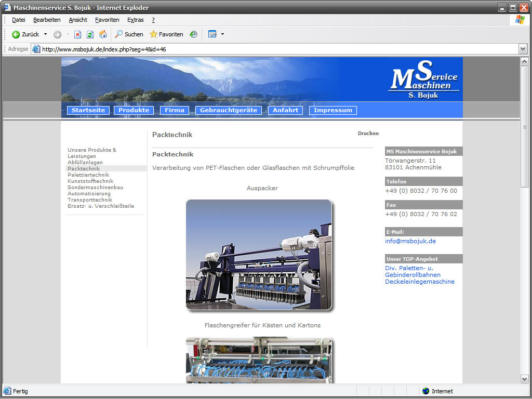Click the vertical scrollbar down arrow
This screenshot has width=532, height=399.
[x=525, y=379]
